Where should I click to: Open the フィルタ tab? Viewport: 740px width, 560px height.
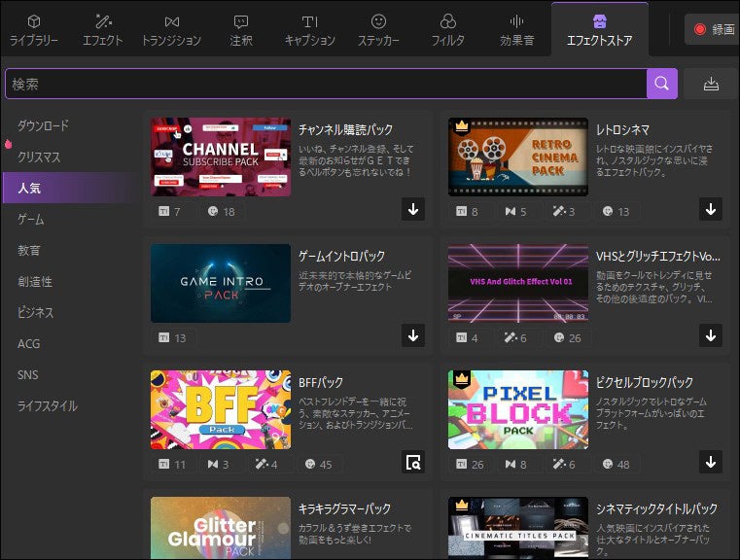[447, 30]
